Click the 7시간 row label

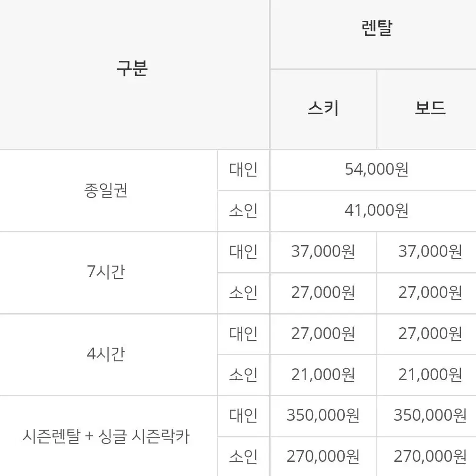(x=106, y=272)
